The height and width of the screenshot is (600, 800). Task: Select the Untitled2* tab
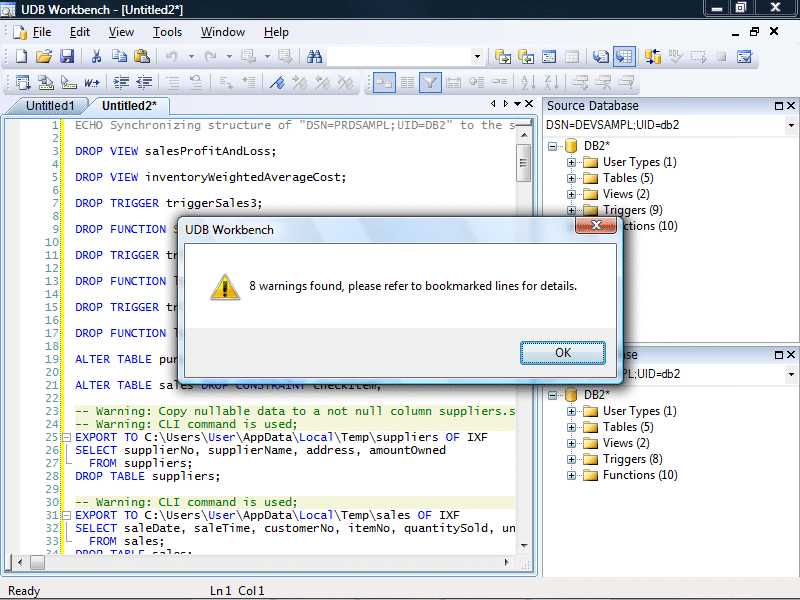click(x=129, y=106)
